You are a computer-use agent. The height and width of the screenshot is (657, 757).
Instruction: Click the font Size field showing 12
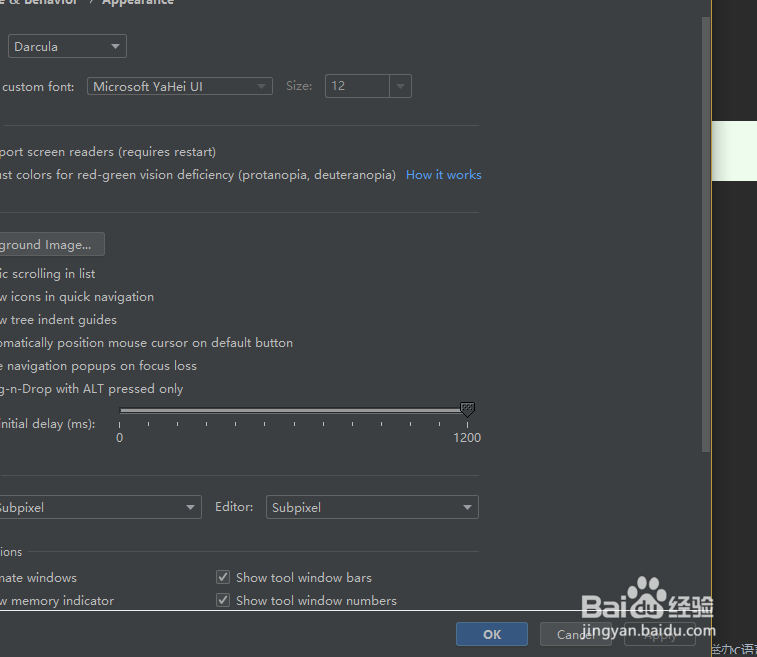tap(357, 86)
